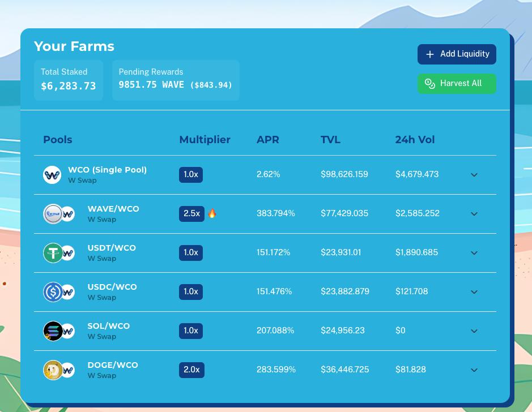Click the Add Liquidity button
532x412 pixels.
pyautogui.click(x=457, y=54)
